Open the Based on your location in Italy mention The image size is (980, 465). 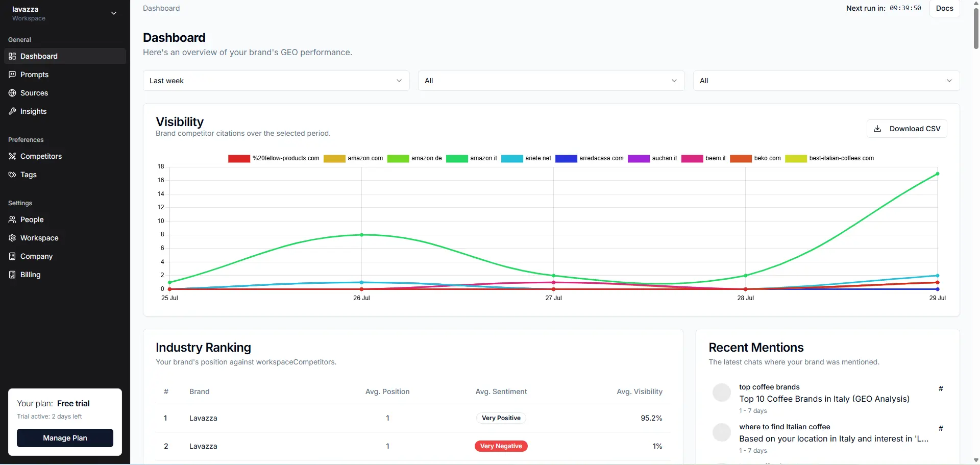(x=834, y=438)
